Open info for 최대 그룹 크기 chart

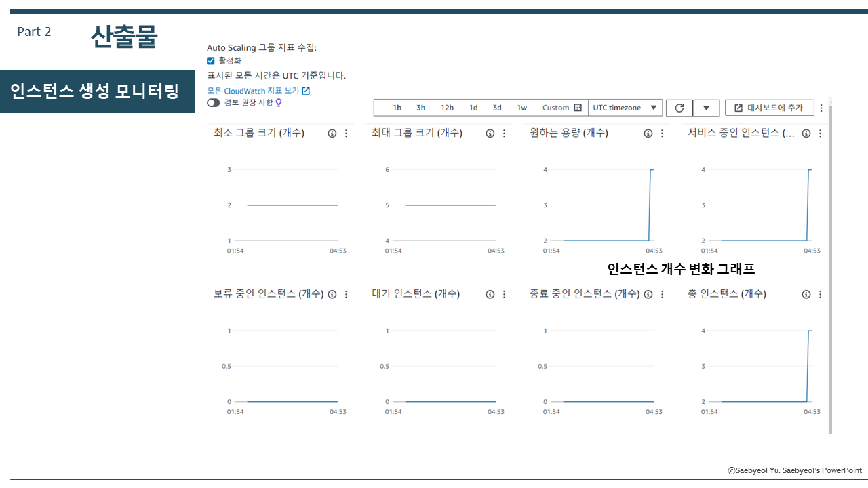pos(490,134)
